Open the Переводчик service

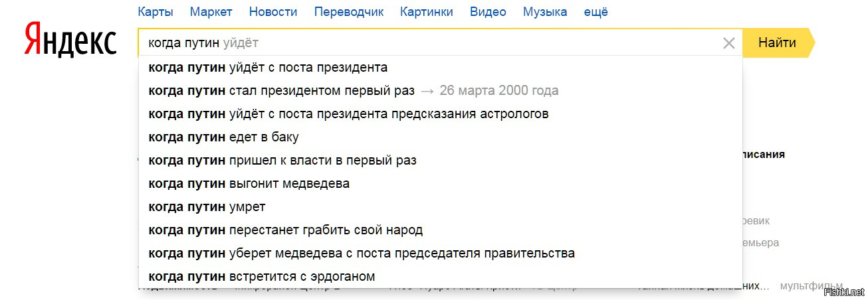pyautogui.click(x=349, y=12)
